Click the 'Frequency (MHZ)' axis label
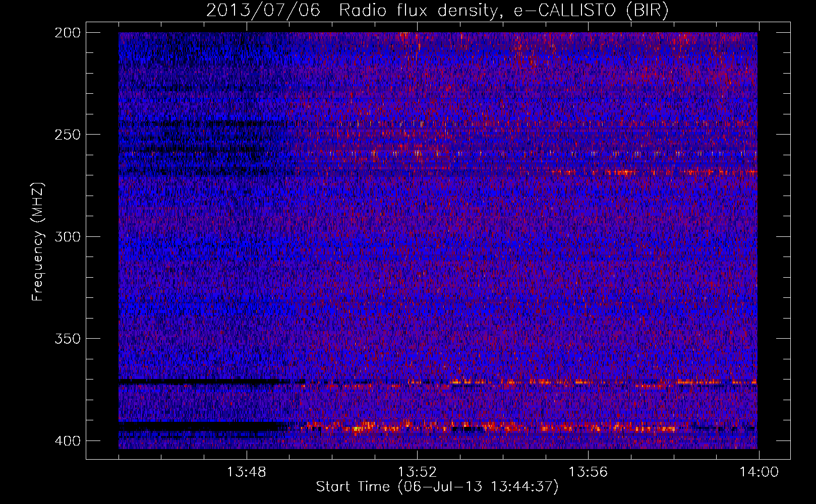The width and height of the screenshot is (816, 504). pyautogui.click(x=38, y=242)
